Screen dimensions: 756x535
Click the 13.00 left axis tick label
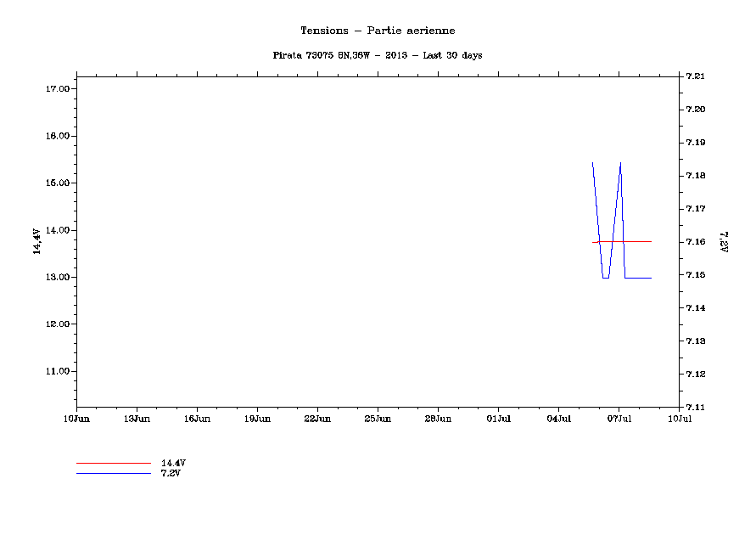pyautogui.click(x=56, y=277)
